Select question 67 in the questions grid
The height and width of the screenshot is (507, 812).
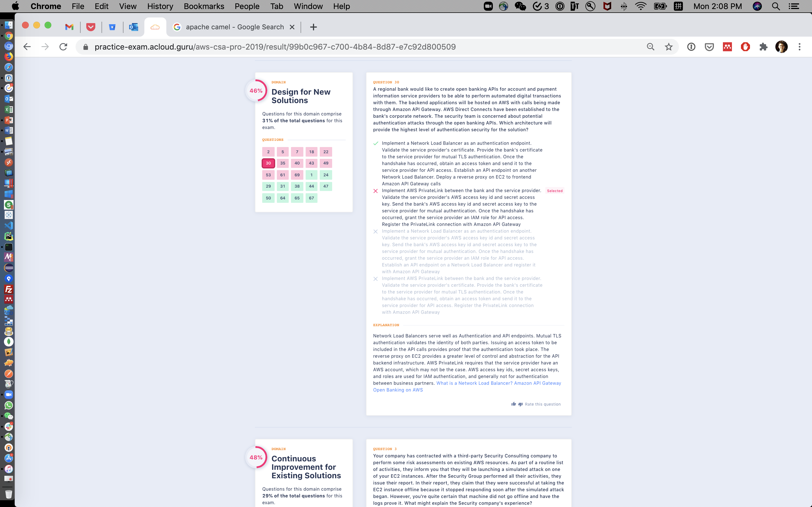coord(311,198)
